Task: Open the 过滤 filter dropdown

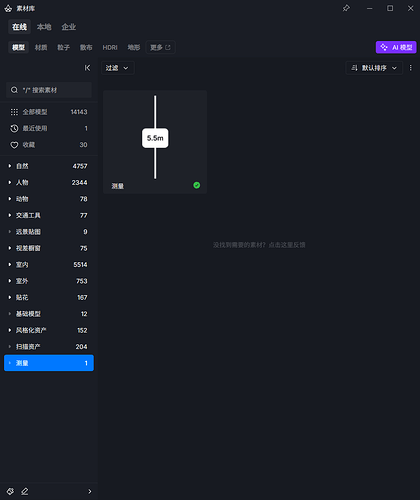Action: click(117, 68)
